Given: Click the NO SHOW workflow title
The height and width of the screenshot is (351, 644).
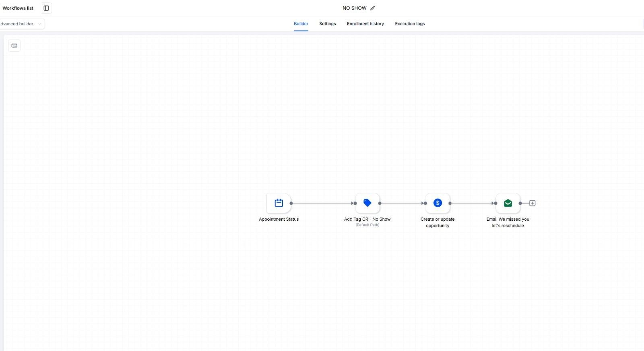Looking at the screenshot, I should point(355,8).
